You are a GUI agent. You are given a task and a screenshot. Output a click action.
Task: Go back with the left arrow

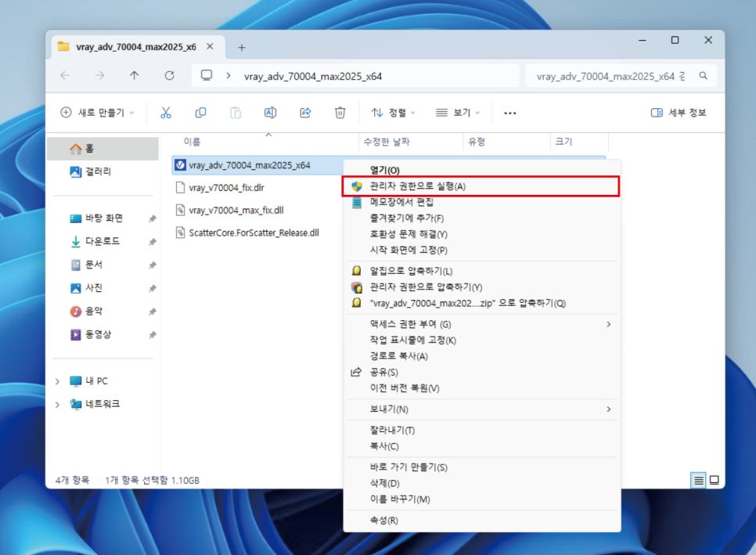[65, 75]
